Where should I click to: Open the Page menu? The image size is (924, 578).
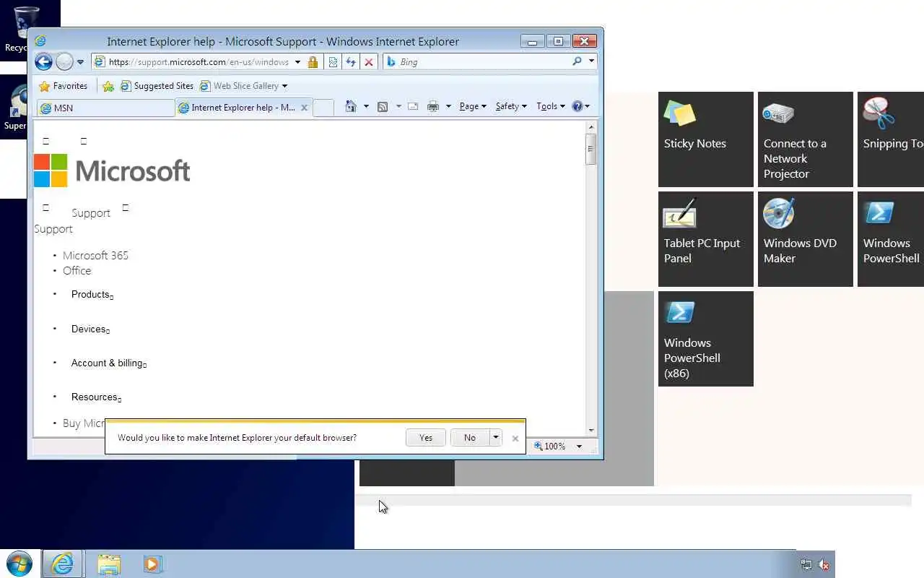(x=473, y=106)
